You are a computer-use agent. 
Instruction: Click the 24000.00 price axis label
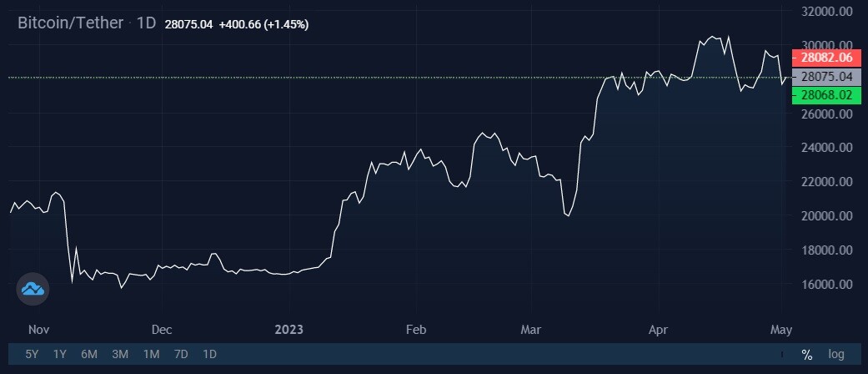[826, 148]
